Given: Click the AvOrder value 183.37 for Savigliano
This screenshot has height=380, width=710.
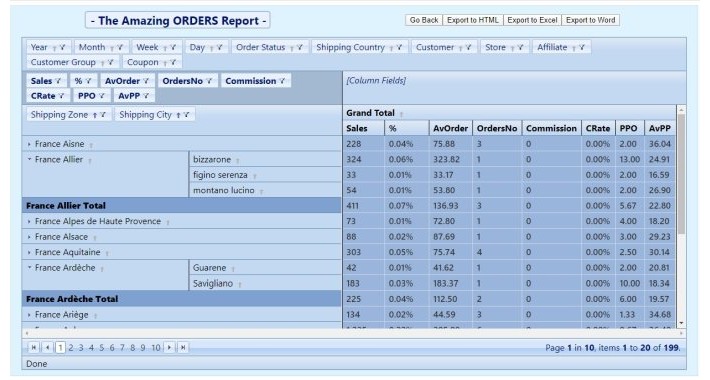Looking at the screenshot, I should (x=446, y=284).
